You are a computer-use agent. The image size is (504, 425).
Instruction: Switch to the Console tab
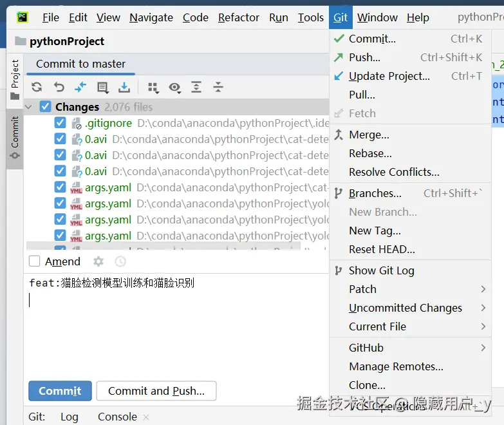117,417
